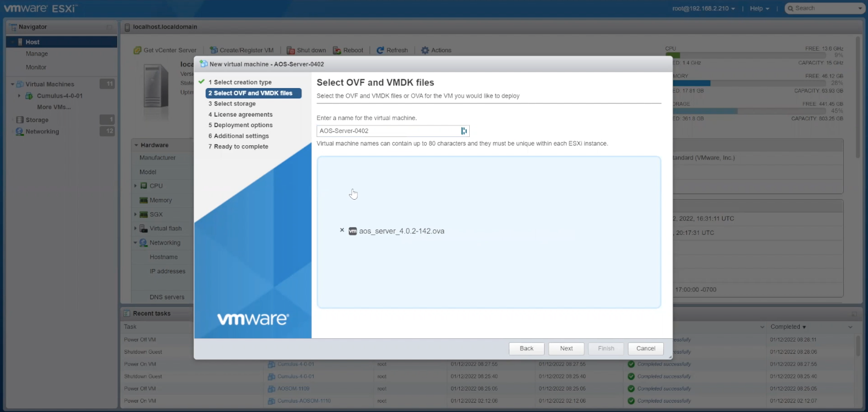
Task: Click the Task column header
Action: pos(130,327)
